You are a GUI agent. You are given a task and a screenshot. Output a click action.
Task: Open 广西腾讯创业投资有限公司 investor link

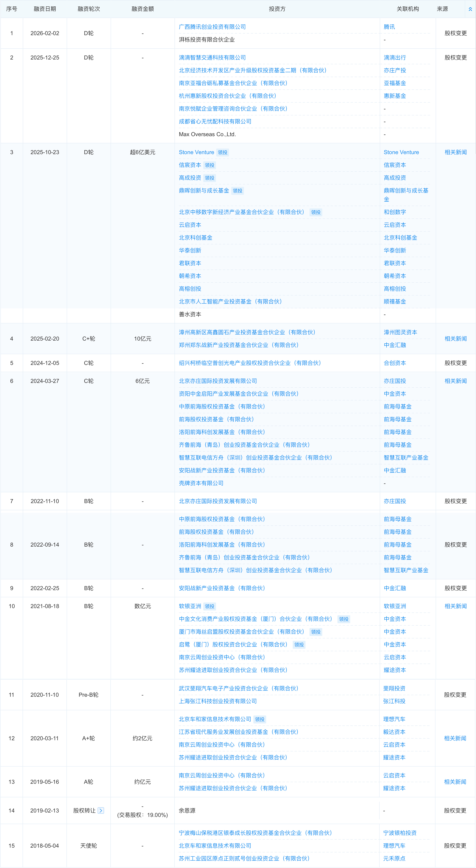pyautogui.click(x=212, y=27)
